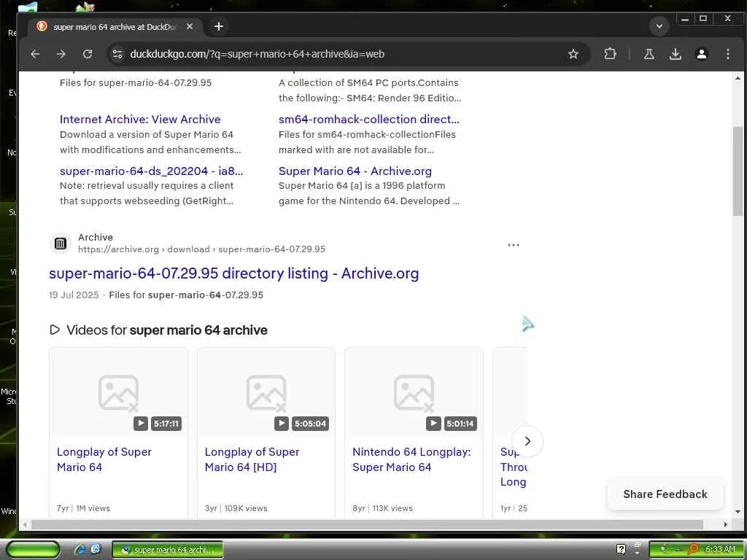Open the three-dot options for Archive result
Screen dimensions: 747x560
tap(513, 245)
